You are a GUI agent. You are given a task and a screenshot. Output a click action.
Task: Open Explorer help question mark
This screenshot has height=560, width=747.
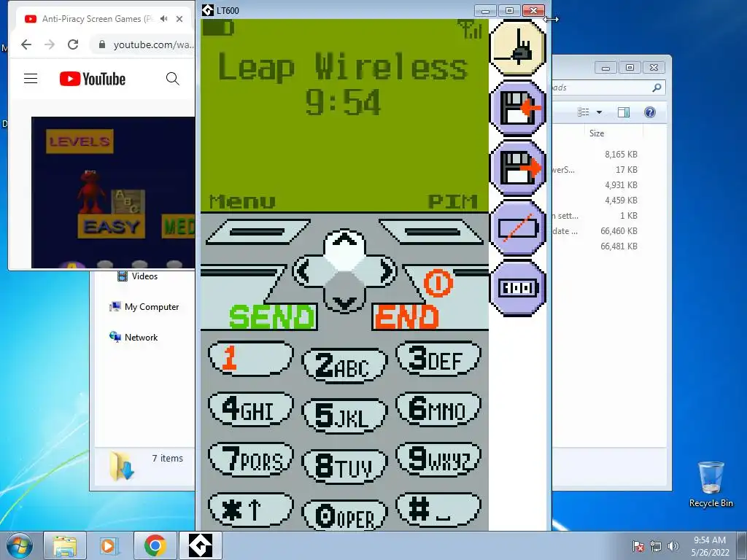650,112
